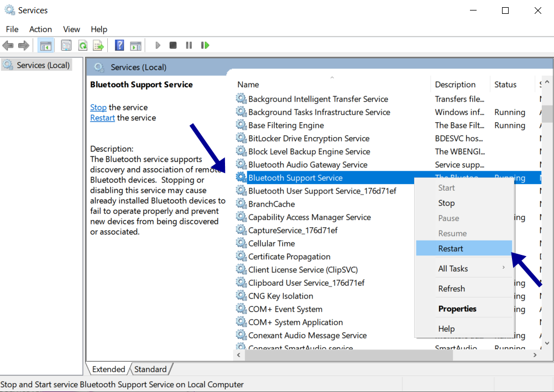The width and height of the screenshot is (554, 392).
Task: Expand Services (Local) in the left tree
Action: click(x=41, y=65)
